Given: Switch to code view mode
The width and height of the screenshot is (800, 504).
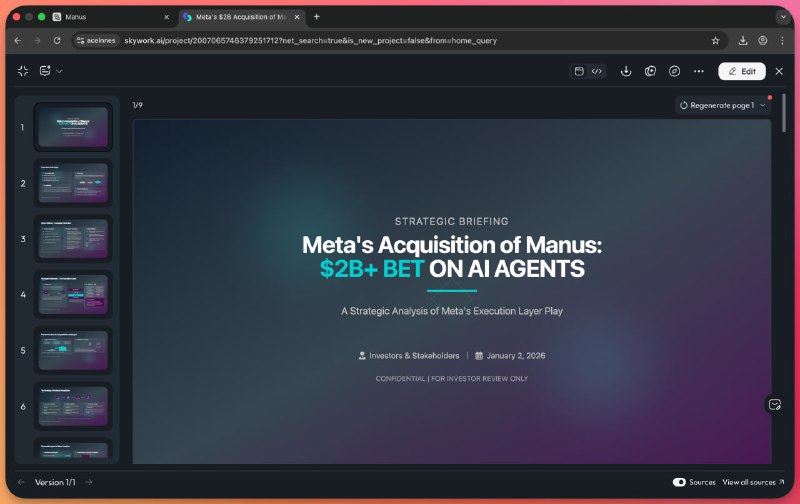Looking at the screenshot, I should (x=596, y=71).
